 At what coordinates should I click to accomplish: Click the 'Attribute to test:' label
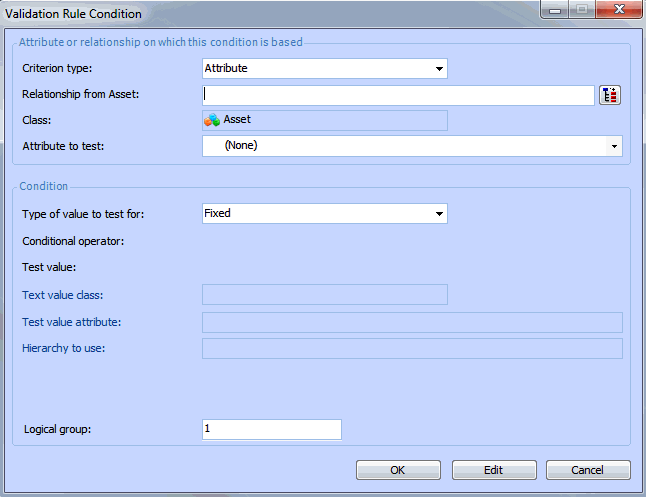coord(63,146)
